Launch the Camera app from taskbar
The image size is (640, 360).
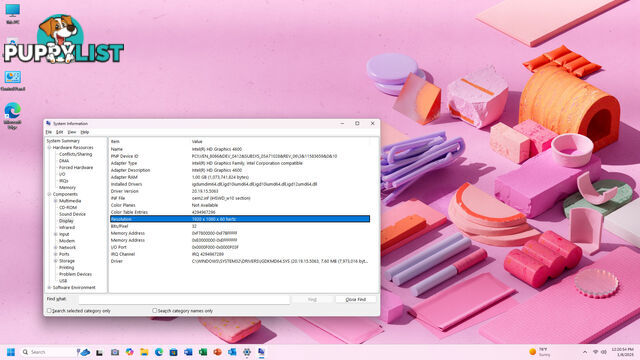click(x=115, y=352)
